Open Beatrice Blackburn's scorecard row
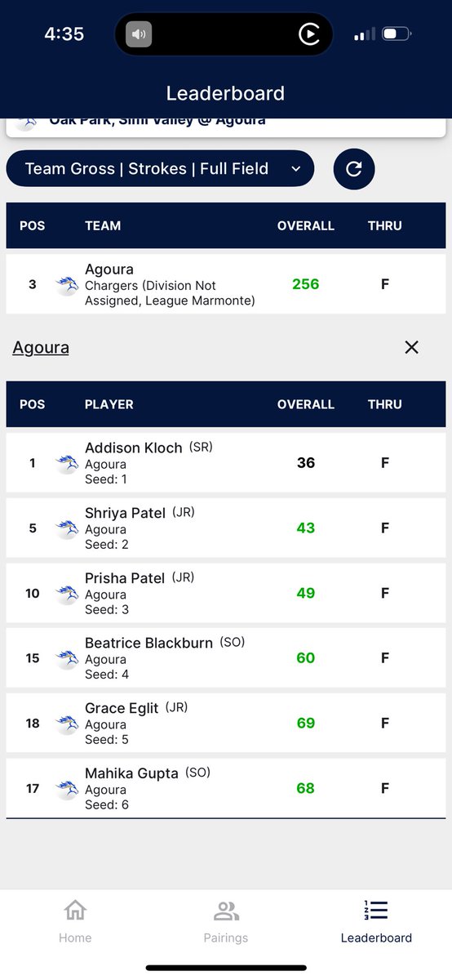Image resolution: width=452 pixels, height=980 pixels. 226,658
